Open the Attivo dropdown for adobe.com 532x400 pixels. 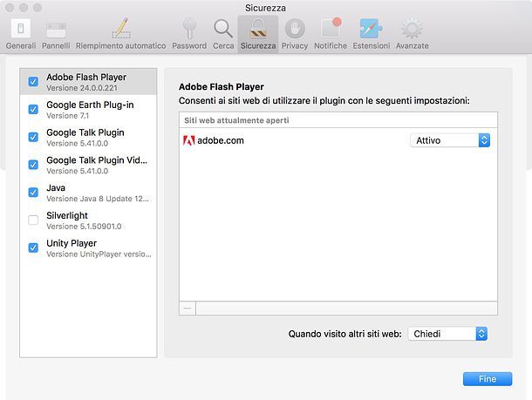pyautogui.click(x=450, y=140)
